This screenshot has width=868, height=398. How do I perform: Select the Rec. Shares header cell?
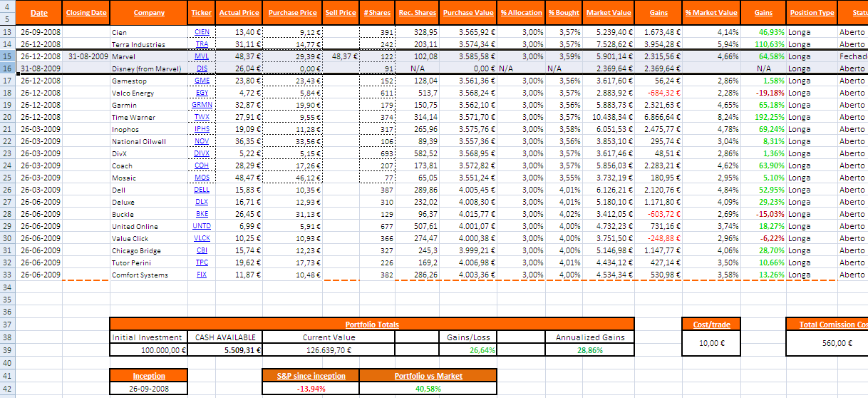pos(418,13)
